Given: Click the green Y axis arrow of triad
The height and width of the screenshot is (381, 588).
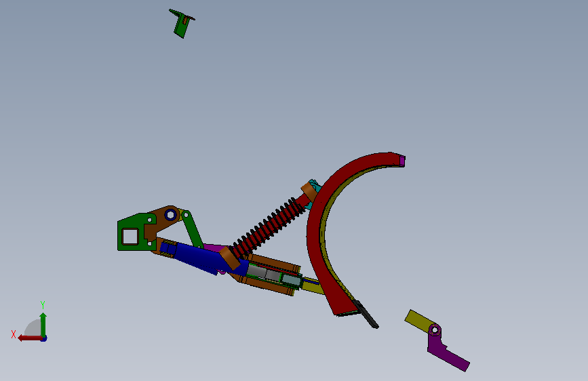Looking at the screenshot, I should 43,323.
